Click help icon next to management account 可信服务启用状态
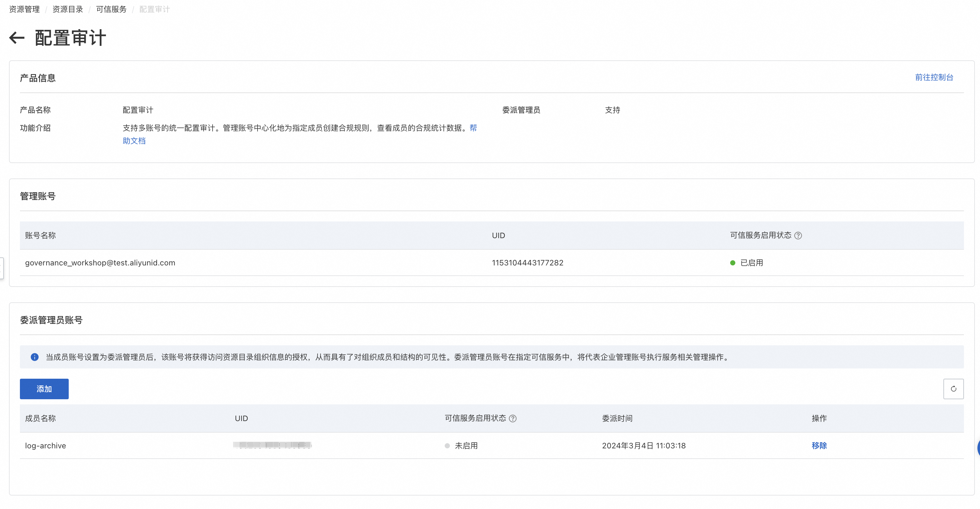This screenshot has width=980, height=509. click(798, 235)
